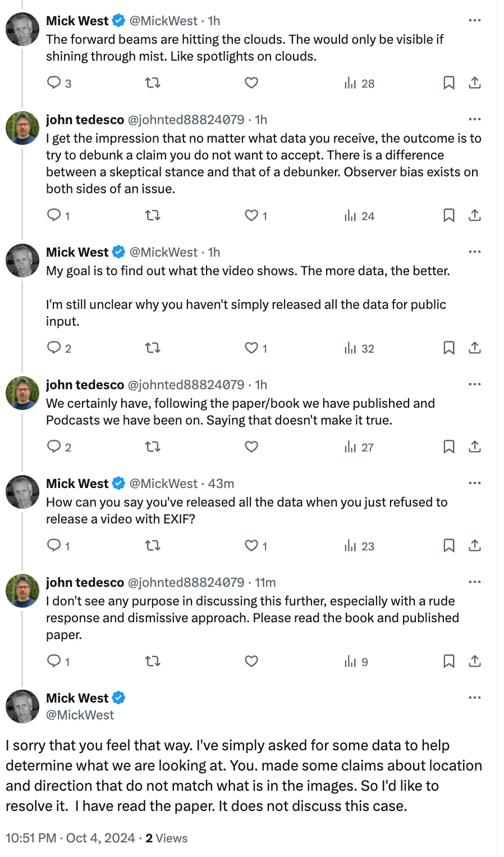Viewport: 504px width, 857px height.
Task: Like Mick West's forward beams tweet
Action: (251, 83)
